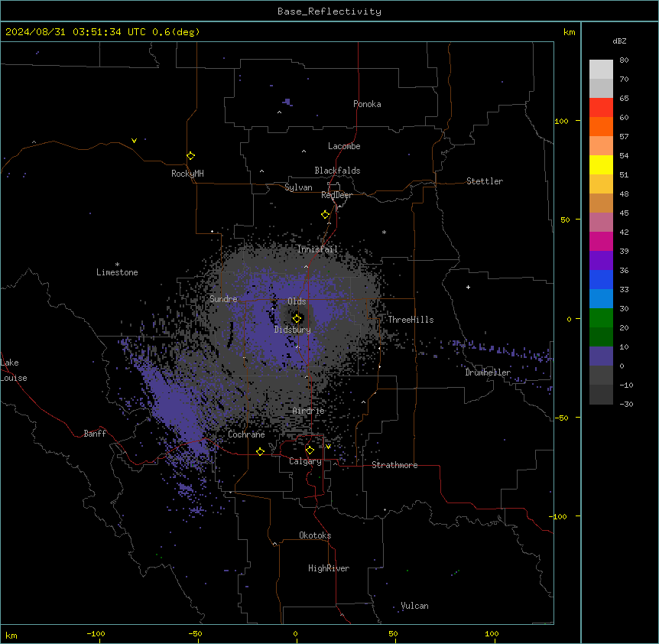The width and height of the screenshot is (659, 644).
Task: Click the 100 tick on the right km axis
Action: point(561,121)
